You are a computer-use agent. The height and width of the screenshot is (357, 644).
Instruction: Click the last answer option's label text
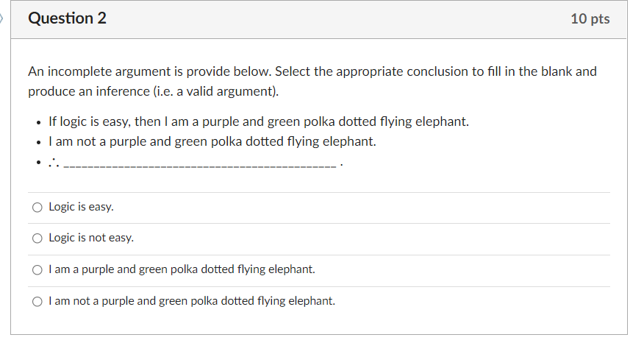click(192, 300)
